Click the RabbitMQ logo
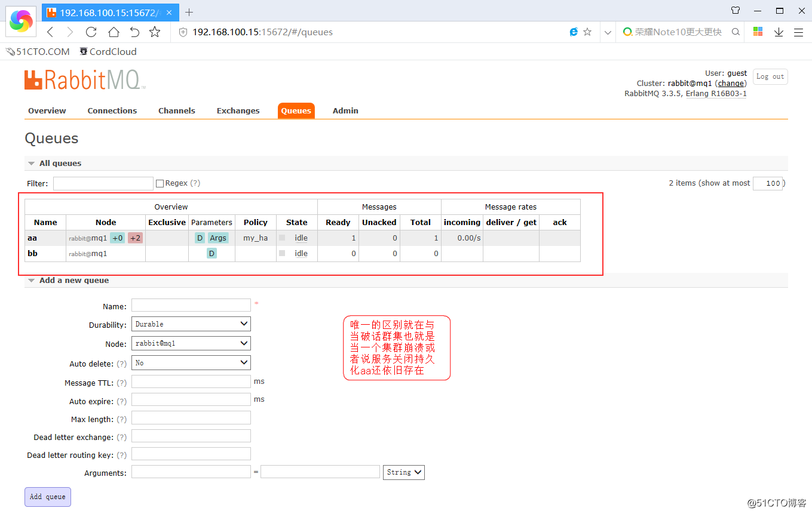This screenshot has width=812, height=514. pos(85,80)
